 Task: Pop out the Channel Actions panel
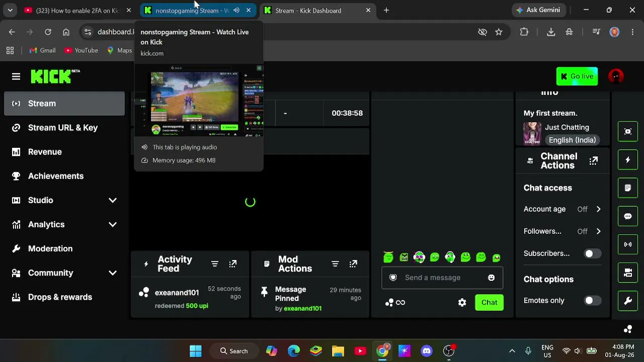coord(594,161)
